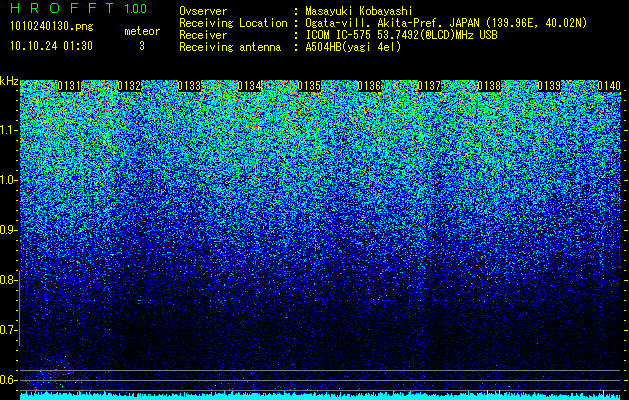This screenshot has height=400, width=629.
Task: Select the meteor count value 3
Action: point(142,46)
